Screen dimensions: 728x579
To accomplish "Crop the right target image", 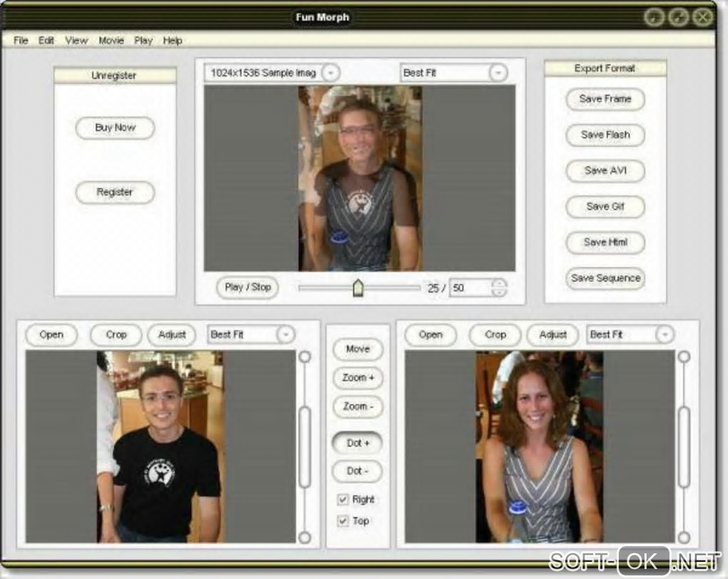I will pyautogui.click(x=495, y=335).
